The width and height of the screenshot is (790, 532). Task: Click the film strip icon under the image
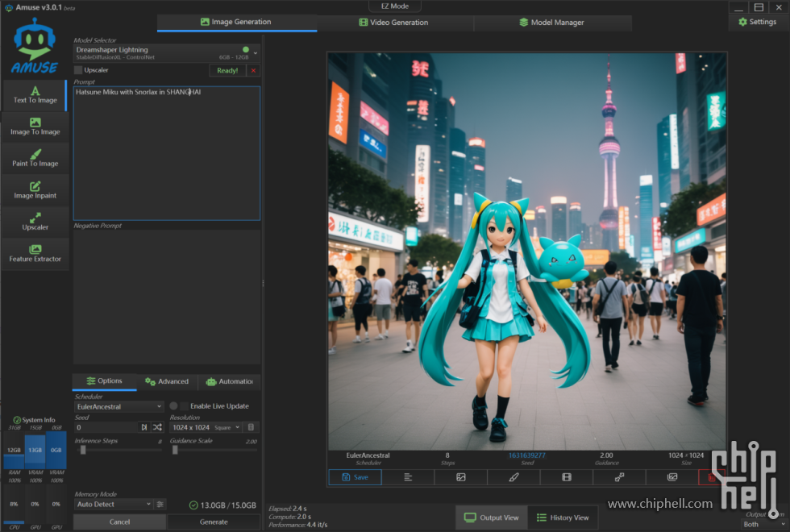[x=567, y=477]
